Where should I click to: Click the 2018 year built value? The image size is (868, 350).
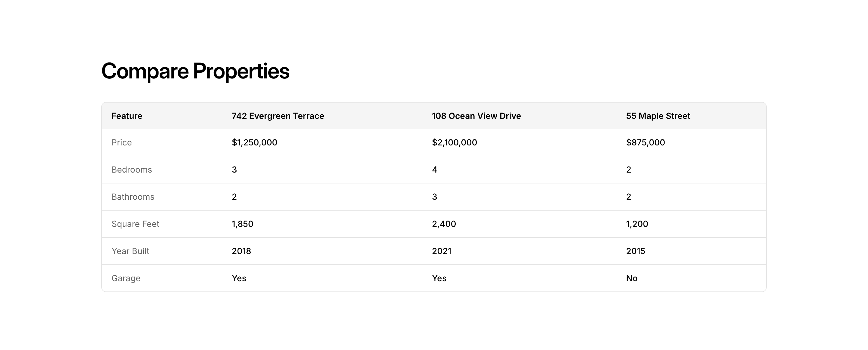point(241,251)
